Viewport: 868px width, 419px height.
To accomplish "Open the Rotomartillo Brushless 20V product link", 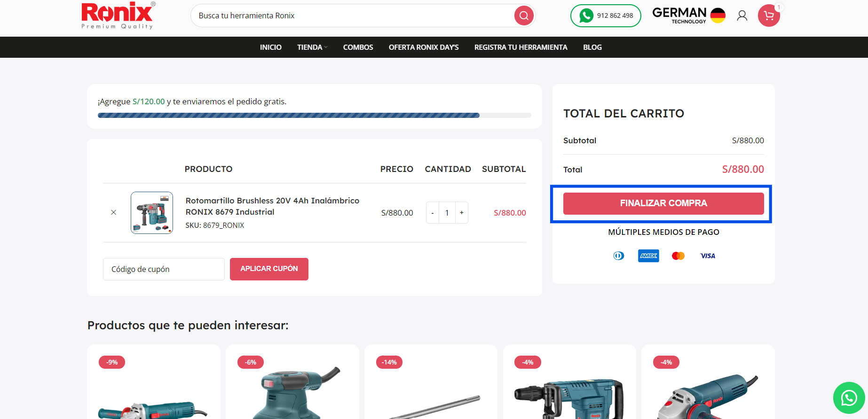I will (272, 206).
